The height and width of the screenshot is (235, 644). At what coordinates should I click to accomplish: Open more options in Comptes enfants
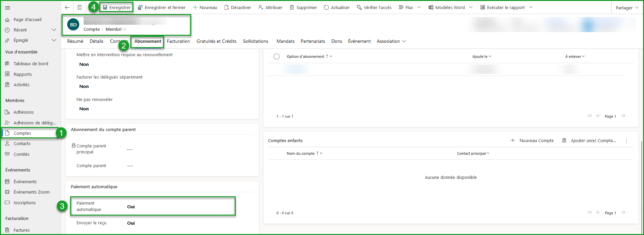coord(626,141)
